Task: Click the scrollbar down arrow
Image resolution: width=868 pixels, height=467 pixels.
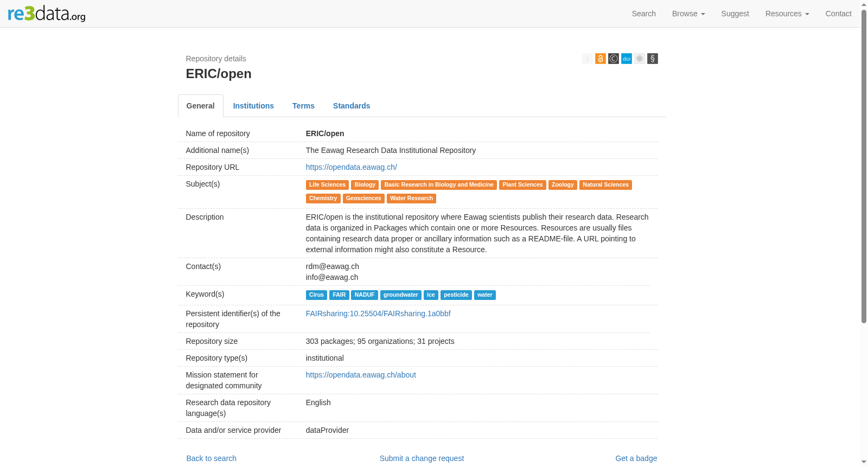Action: (864, 463)
